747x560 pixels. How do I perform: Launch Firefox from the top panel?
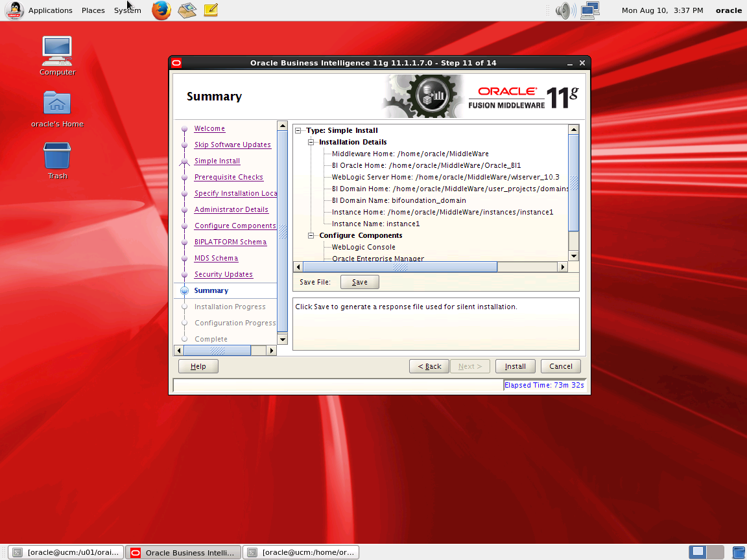click(x=161, y=10)
